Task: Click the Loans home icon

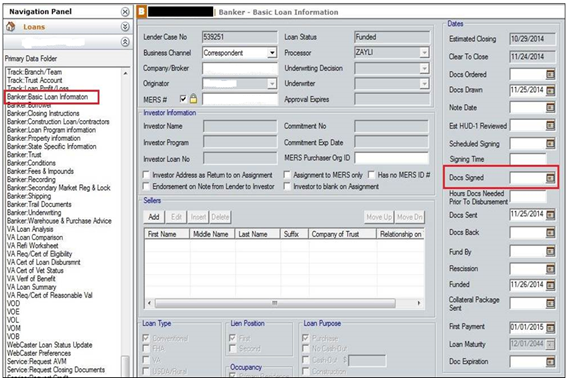Action: 11,26
